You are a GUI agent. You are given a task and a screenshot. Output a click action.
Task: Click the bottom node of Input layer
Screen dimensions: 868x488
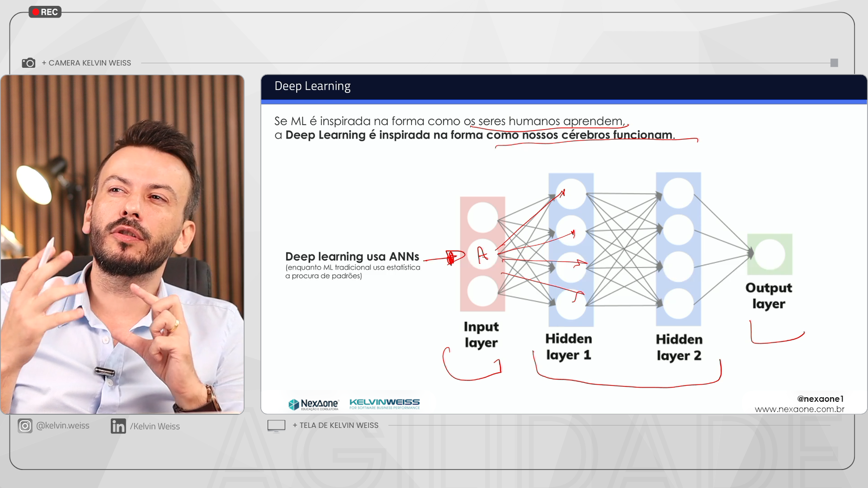pyautogui.click(x=482, y=291)
